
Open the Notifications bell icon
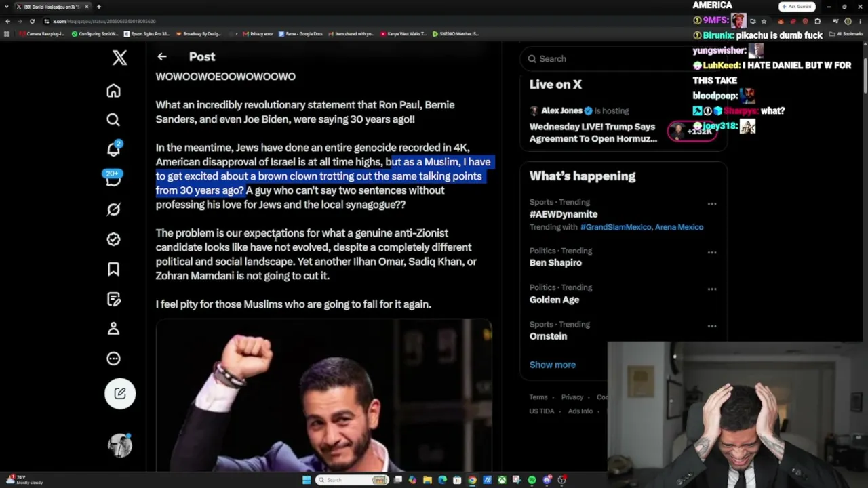[x=113, y=149]
